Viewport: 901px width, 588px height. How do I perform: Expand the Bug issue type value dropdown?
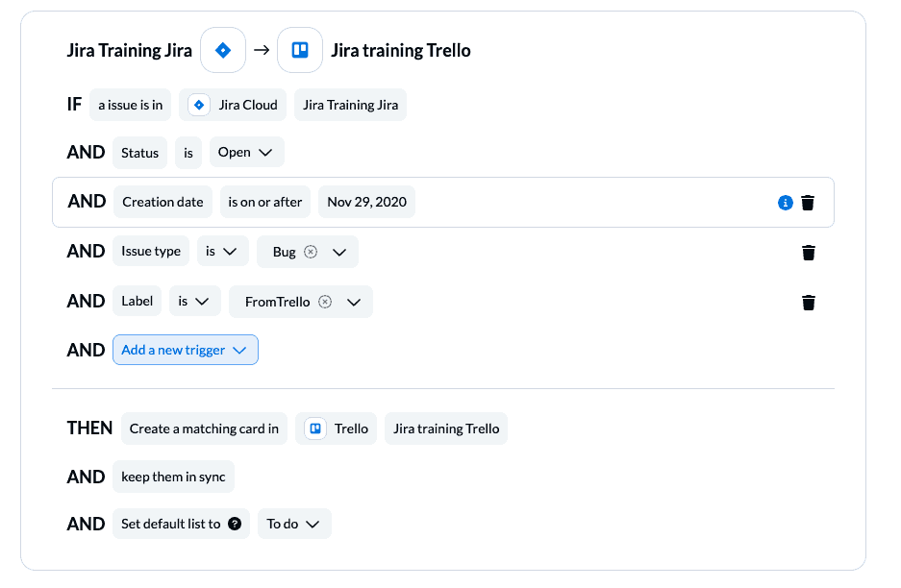click(339, 252)
